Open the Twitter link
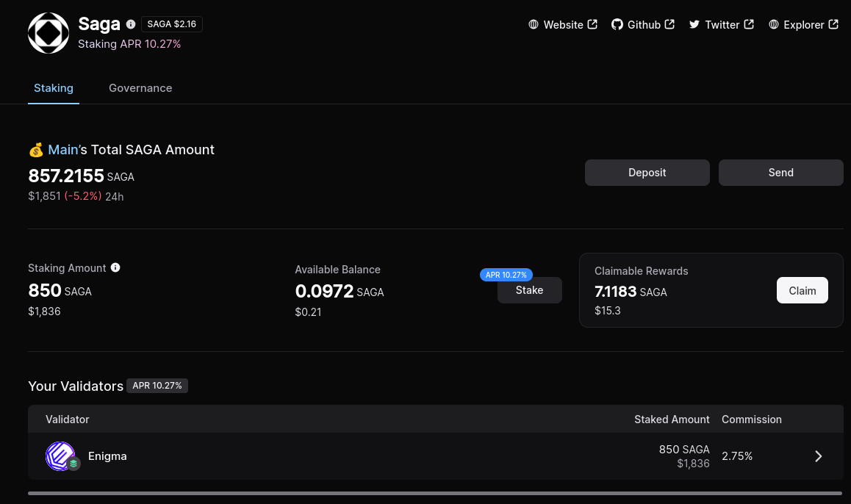This screenshot has height=504, width=851. tap(721, 24)
